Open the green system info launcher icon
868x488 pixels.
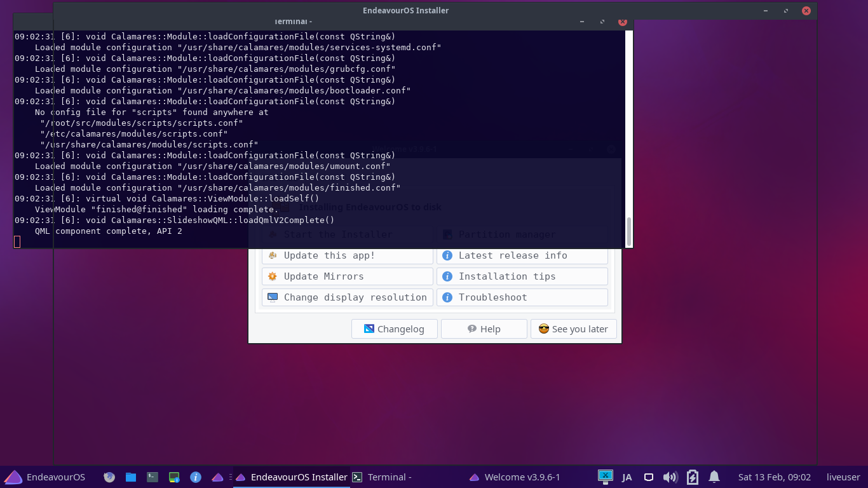point(174,477)
